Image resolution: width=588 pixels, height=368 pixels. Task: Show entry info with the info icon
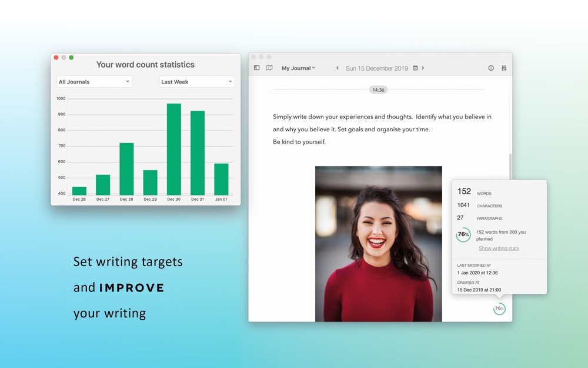[491, 68]
